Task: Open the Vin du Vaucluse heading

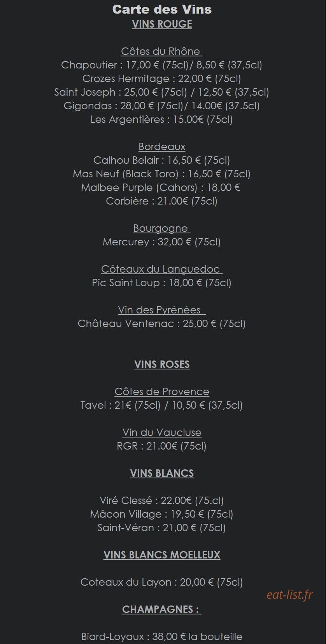Action: pos(162,432)
